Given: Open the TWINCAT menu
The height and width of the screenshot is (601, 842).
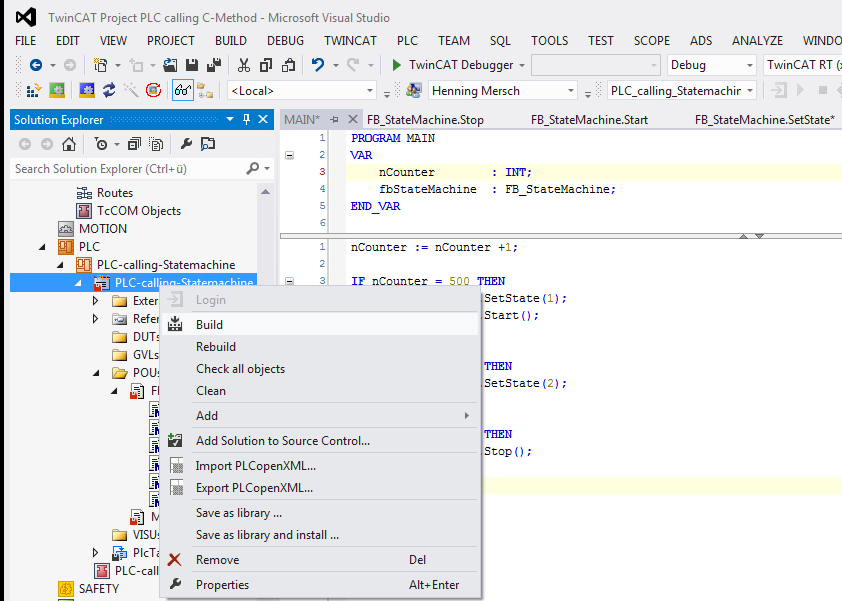Looking at the screenshot, I should 350,41.
